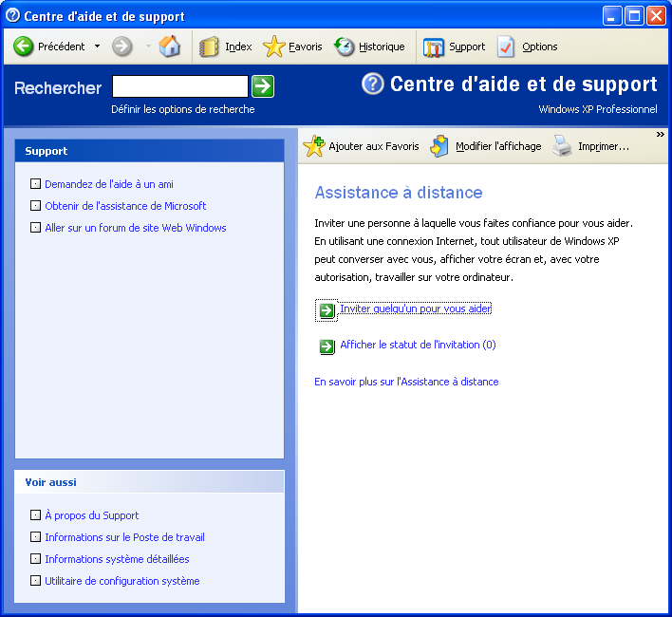
Task: Click the Support toolbar label
Action: pos(467,47)
